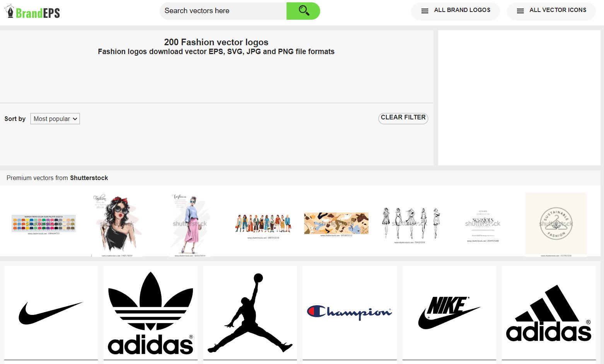Select the Jordan Jumpman logo

point(250,313)
